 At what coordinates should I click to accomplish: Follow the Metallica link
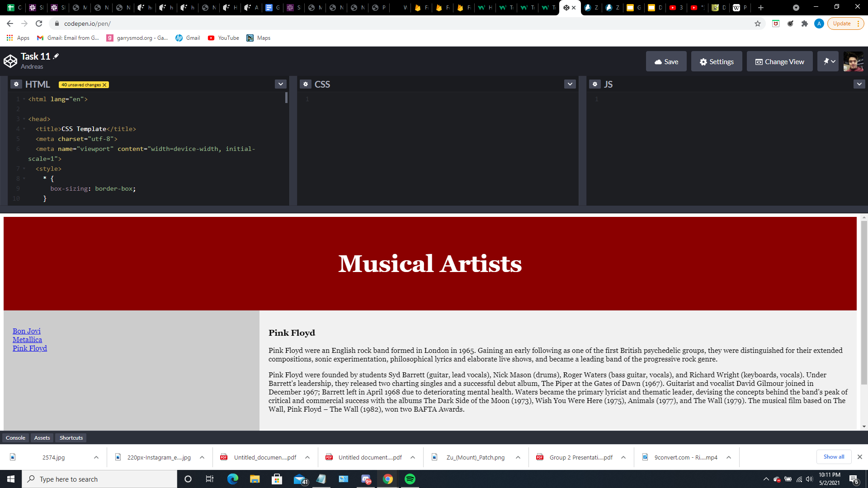27,340
